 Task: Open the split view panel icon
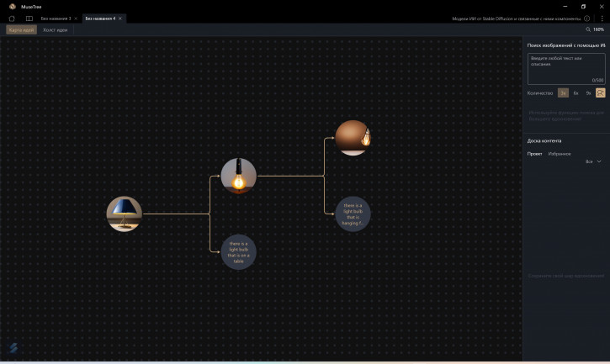point(29,18)
